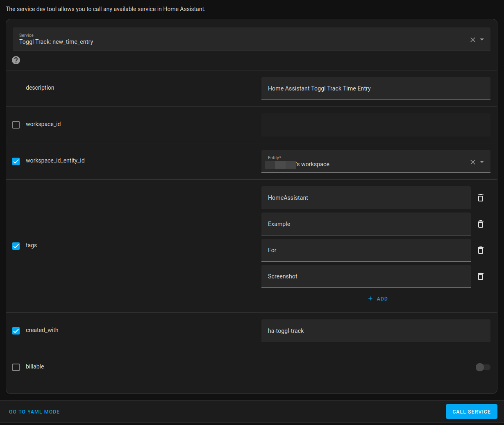The width and height of the screenshot is (504, 425).
Task: Edit the description text field
Action: [x=376, y=88]
